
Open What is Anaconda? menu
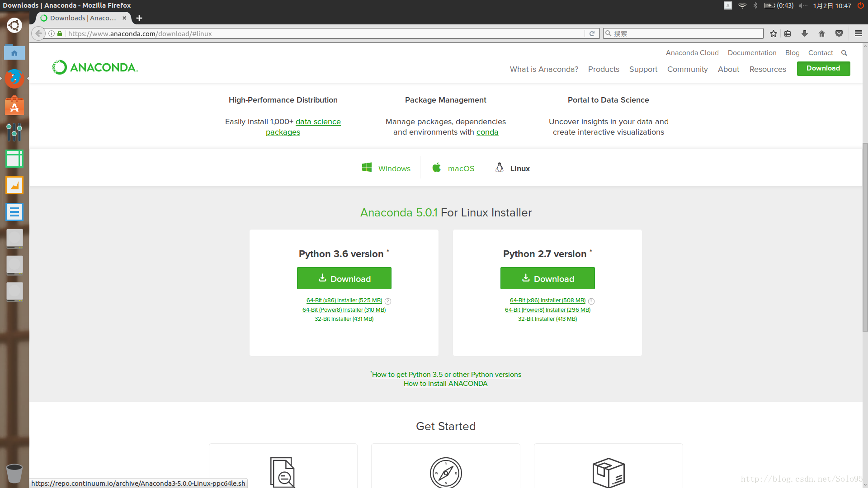544,69
